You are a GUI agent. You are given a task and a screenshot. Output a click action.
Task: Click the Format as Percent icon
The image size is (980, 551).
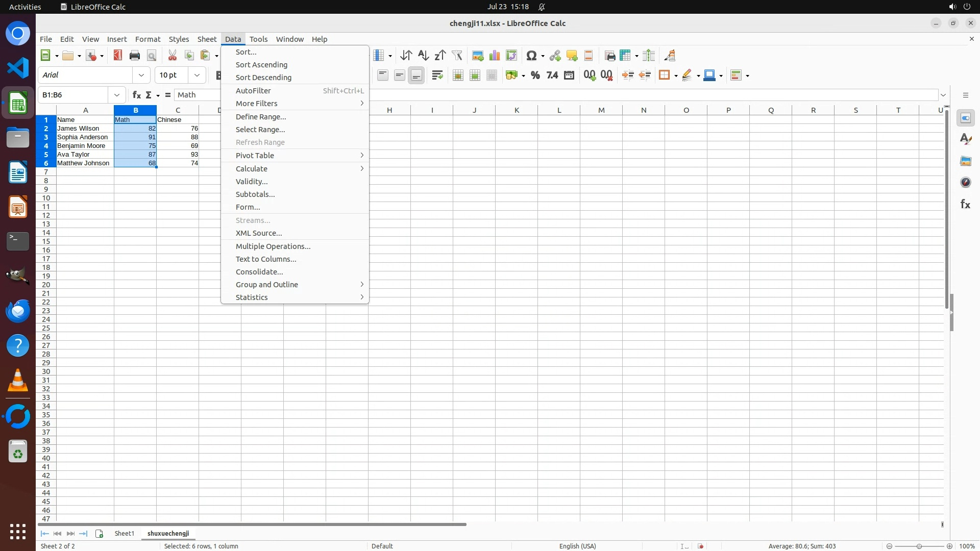coord(535,76)
